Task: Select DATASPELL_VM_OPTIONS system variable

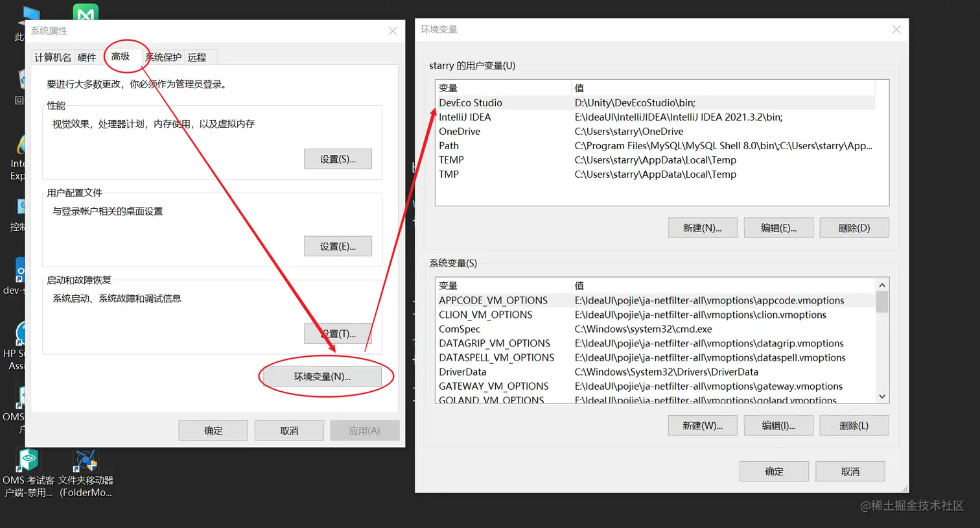Action: pyautogui.click(x=655, y=357)
